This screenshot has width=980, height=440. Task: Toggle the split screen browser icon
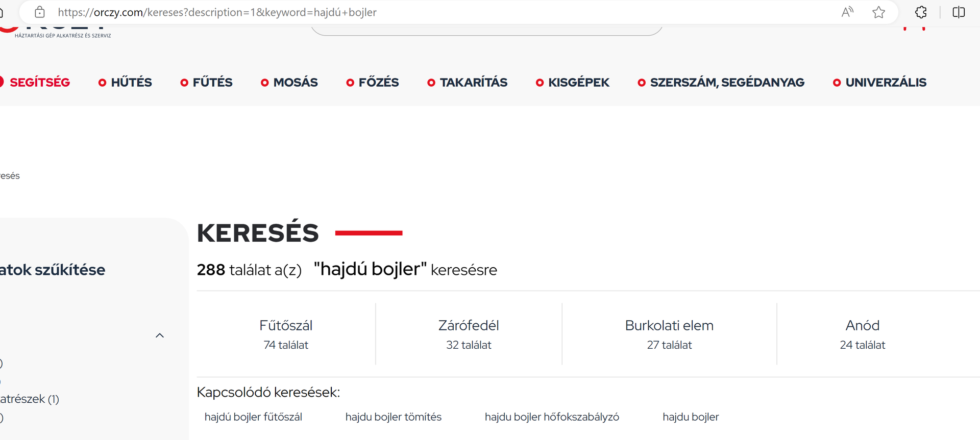(x=959, y=12)
